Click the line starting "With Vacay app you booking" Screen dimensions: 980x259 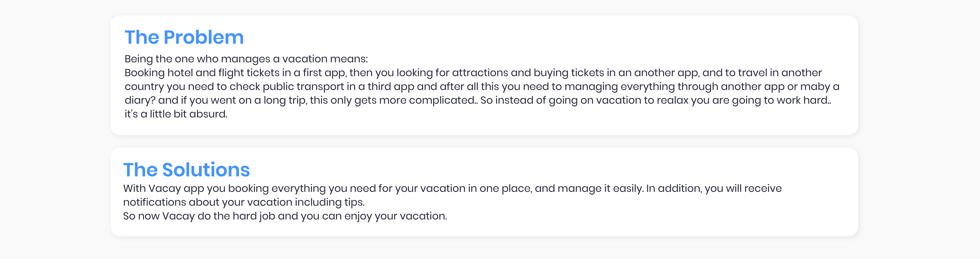tap(452, 188)
